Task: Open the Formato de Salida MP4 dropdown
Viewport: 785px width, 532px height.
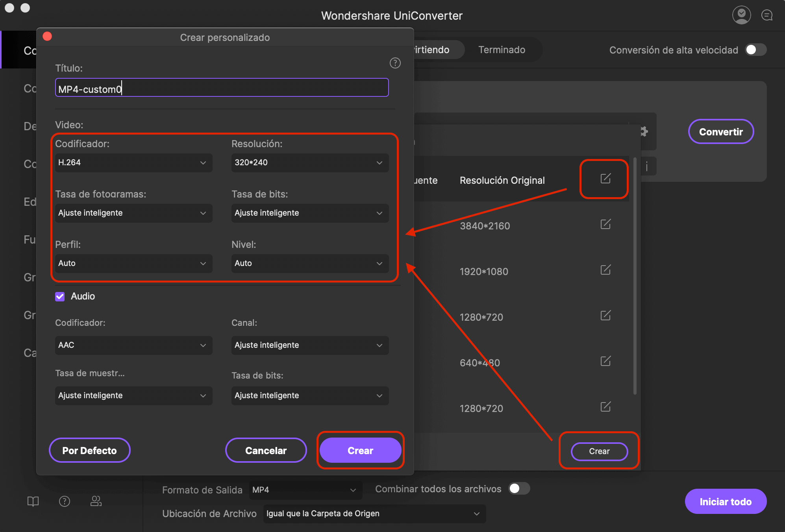Action: coord(305,490)
